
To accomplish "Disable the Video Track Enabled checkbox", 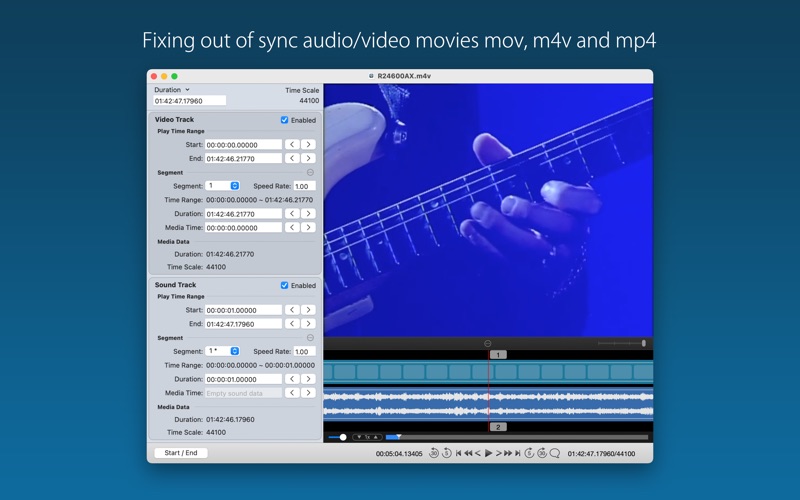I will [x=284, y=120].
